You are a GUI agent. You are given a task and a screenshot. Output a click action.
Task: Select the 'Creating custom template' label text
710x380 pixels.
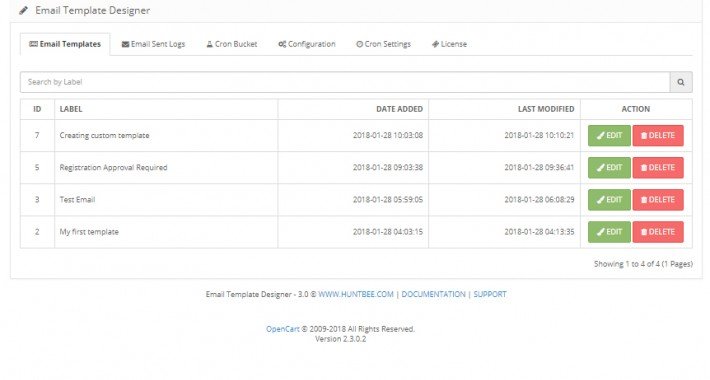[104, 135]
